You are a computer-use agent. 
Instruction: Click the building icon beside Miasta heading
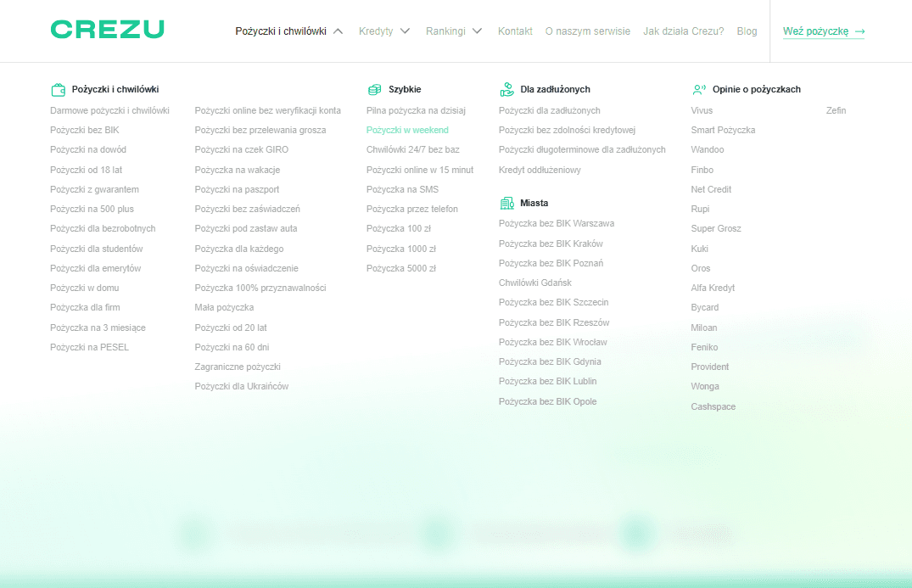[507, 203]
